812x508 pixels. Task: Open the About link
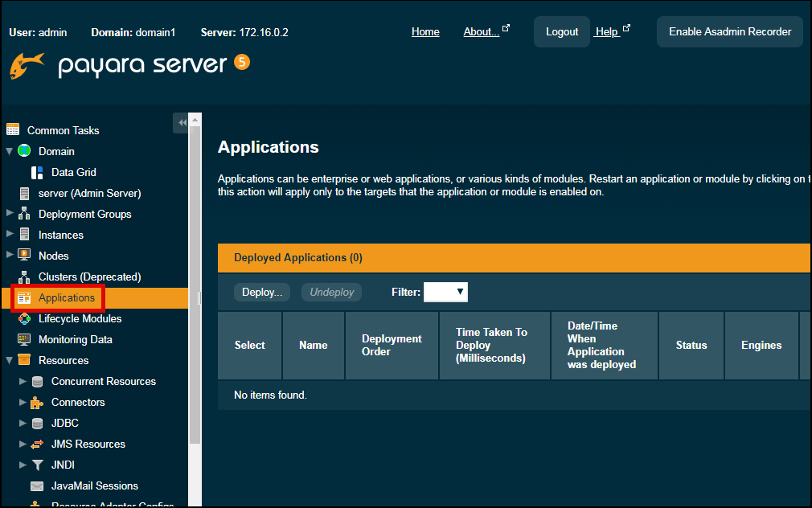tap(481, 32)
